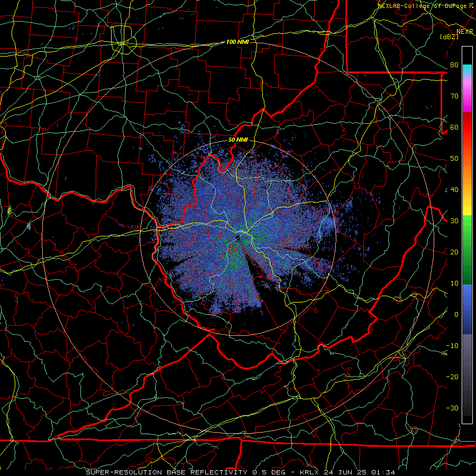Screen dimensions: 476x476
Task: Click the "-30" value on the color scale
Action: [452, 408]
